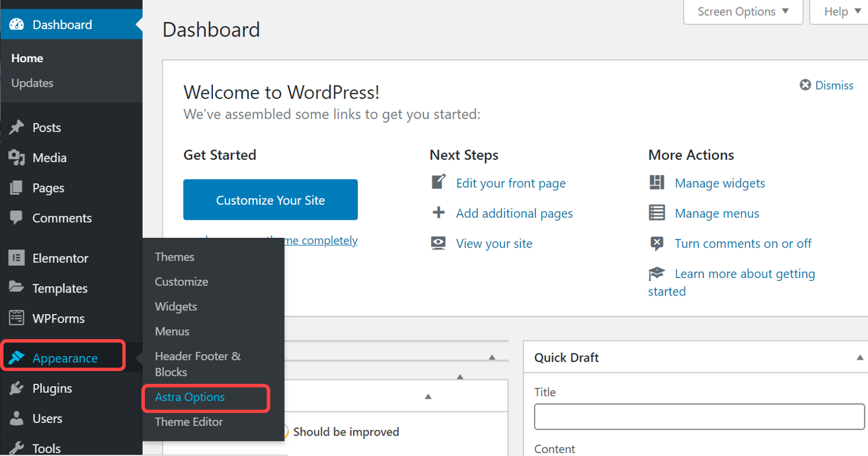Open Themes from the Appearance submenu
Screen dimensions: 868x456
(x=175, y=256)
